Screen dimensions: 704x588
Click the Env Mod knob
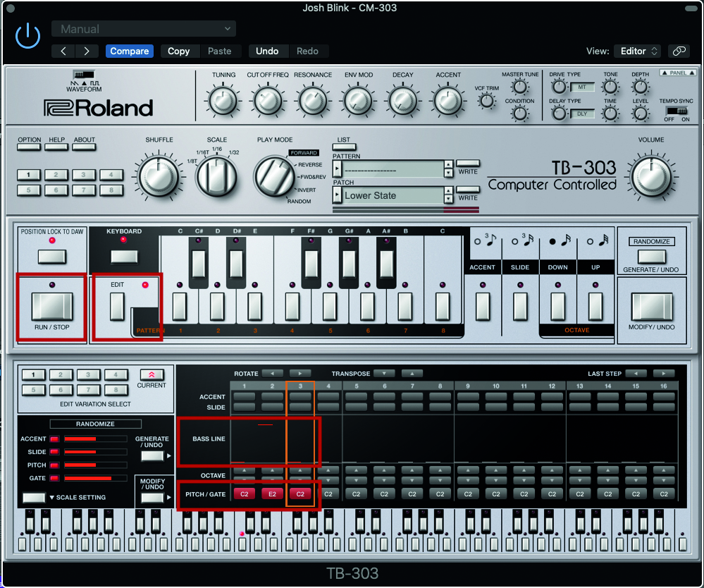pos(358,101)
